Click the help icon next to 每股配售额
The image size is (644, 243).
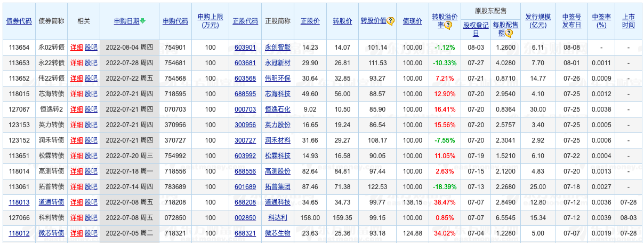(x=509, y=34)
